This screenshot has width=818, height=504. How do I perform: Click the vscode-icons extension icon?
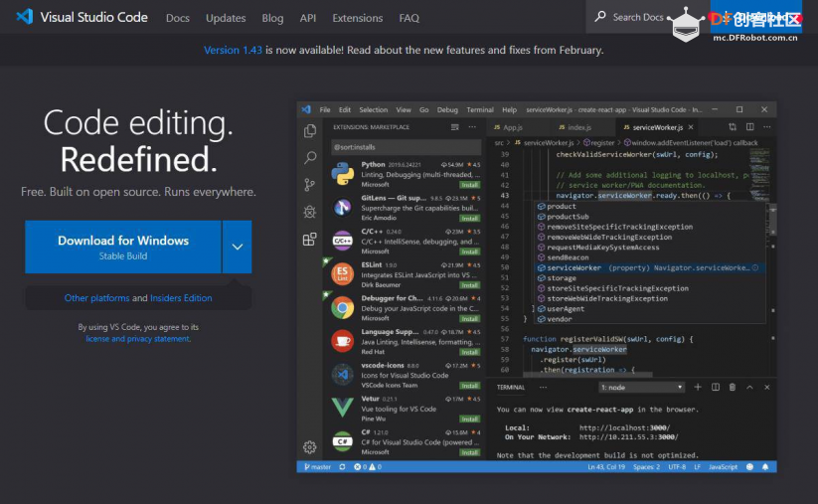click(x=343, y=375)
